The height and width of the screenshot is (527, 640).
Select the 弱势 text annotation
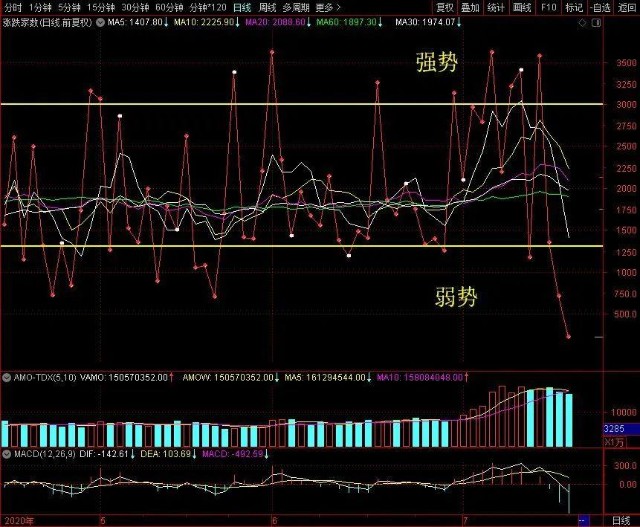click(x=456, y=296)
